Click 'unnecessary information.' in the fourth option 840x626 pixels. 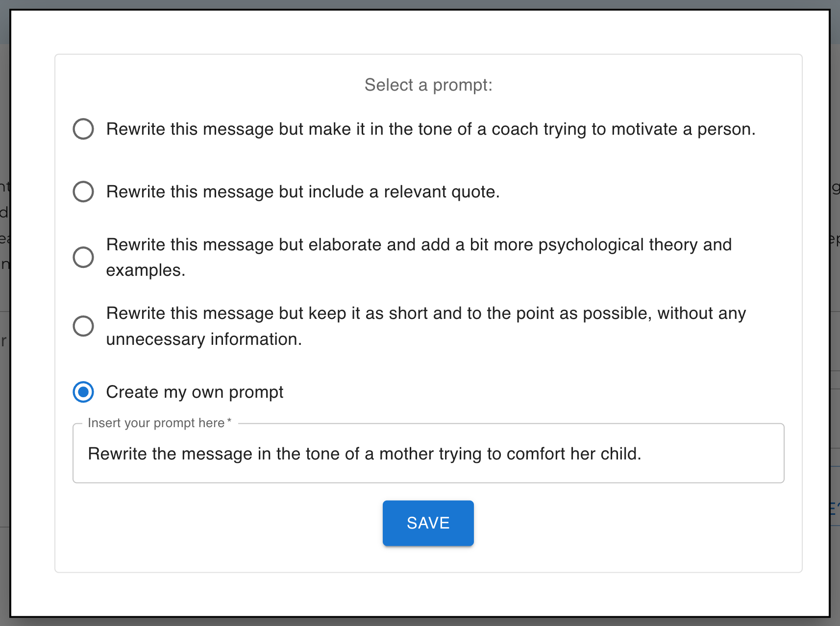pos(204,339)
